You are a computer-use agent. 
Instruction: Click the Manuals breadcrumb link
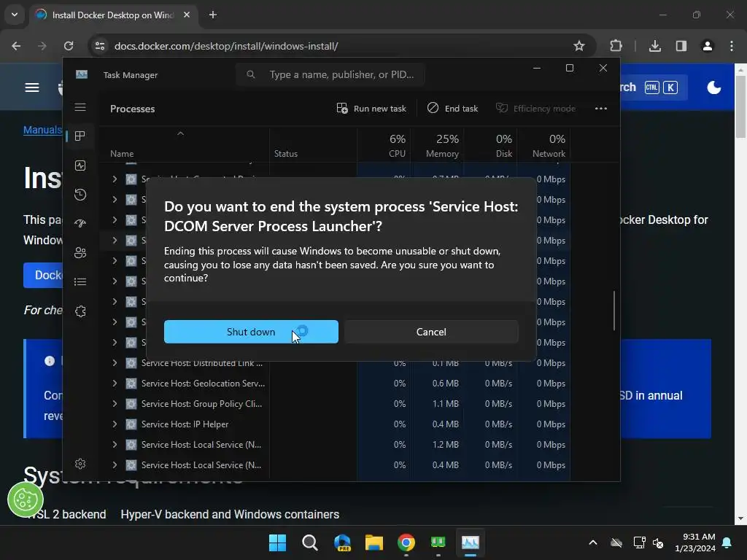click(x=42, y=130)
